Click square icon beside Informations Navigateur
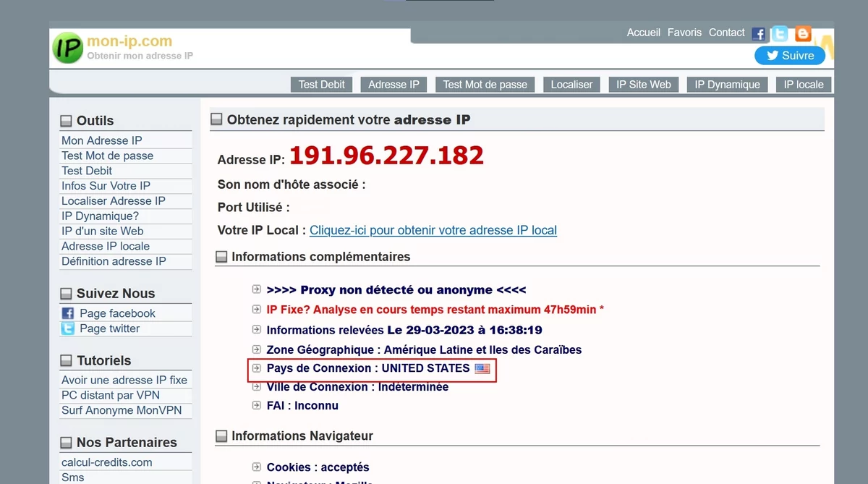This screenshot has height=484, width=868. [221, 436]
